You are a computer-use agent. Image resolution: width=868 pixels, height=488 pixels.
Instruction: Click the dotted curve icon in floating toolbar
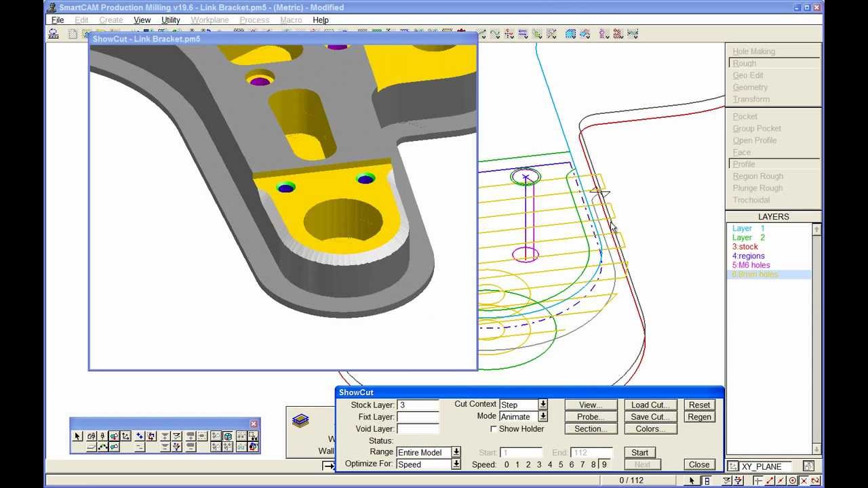103,447
